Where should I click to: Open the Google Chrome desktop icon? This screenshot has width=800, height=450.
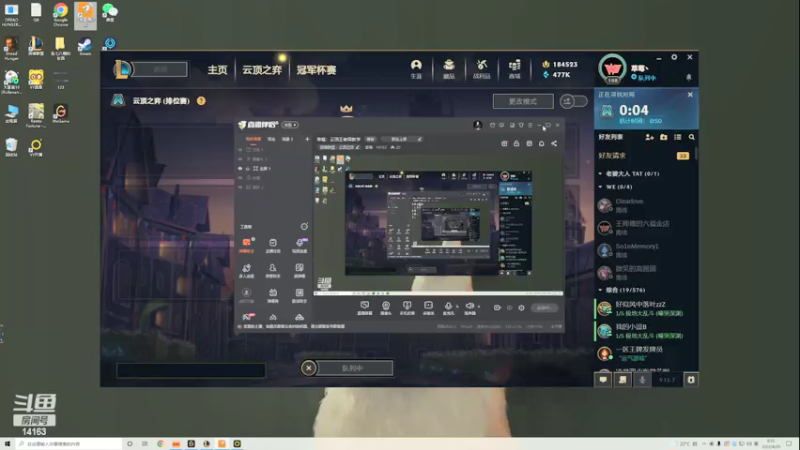61,14
